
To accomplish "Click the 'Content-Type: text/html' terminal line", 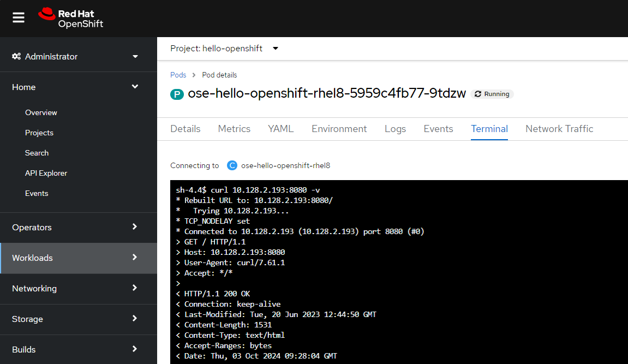I will (x=230, y=335).
